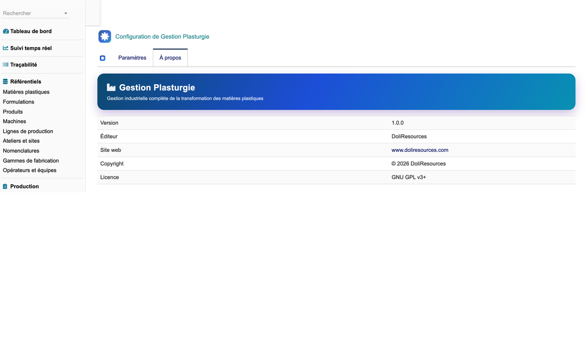Click the Éditeur label
Screen dimensions: 588x364
(x=109, y=137)
